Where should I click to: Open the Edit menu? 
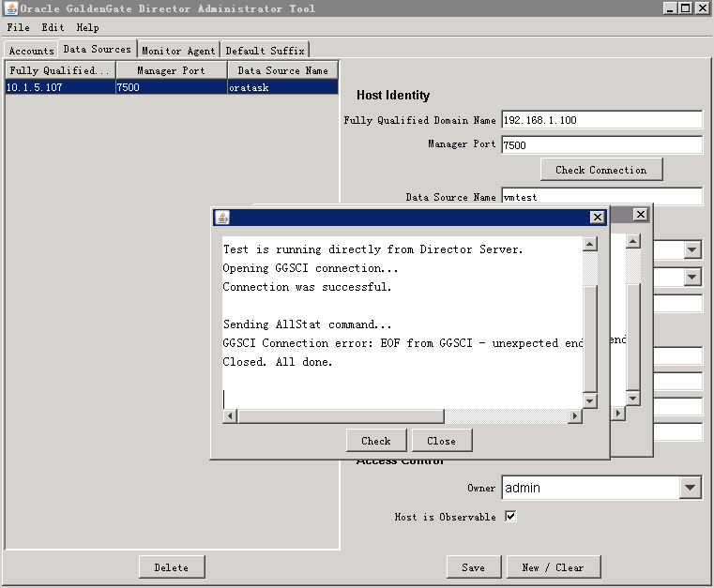[53, 27]
